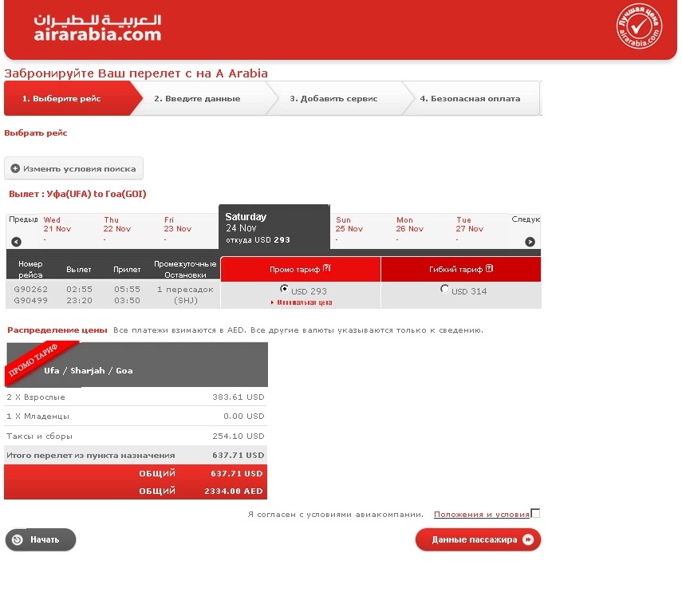Go to next dates with right arrow

point(530,242)
